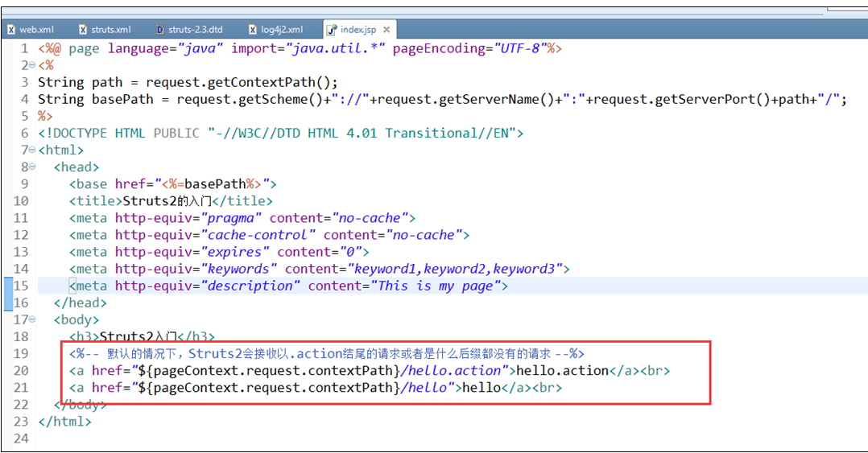Click line number 1 in gutter
The height and width of the screenshot is (453, 868).
25,48
